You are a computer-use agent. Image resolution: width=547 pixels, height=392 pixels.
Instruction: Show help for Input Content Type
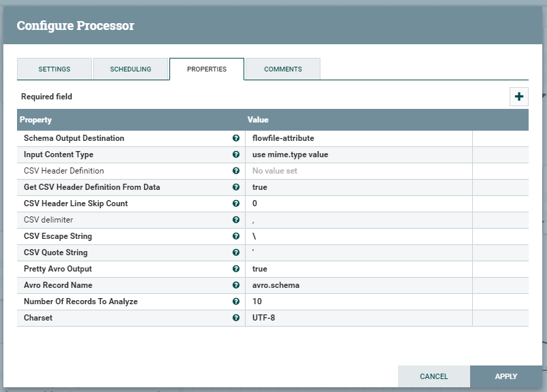236,154
